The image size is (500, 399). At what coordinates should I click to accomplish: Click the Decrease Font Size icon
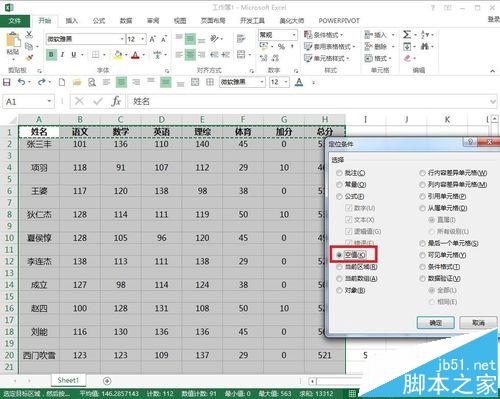[164, 39]
